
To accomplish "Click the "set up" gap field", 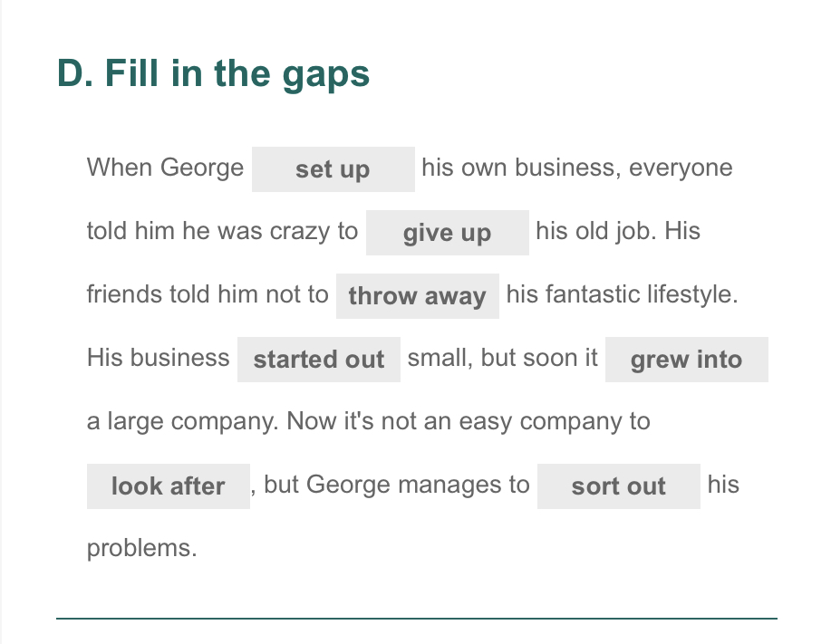I will 333,169.
